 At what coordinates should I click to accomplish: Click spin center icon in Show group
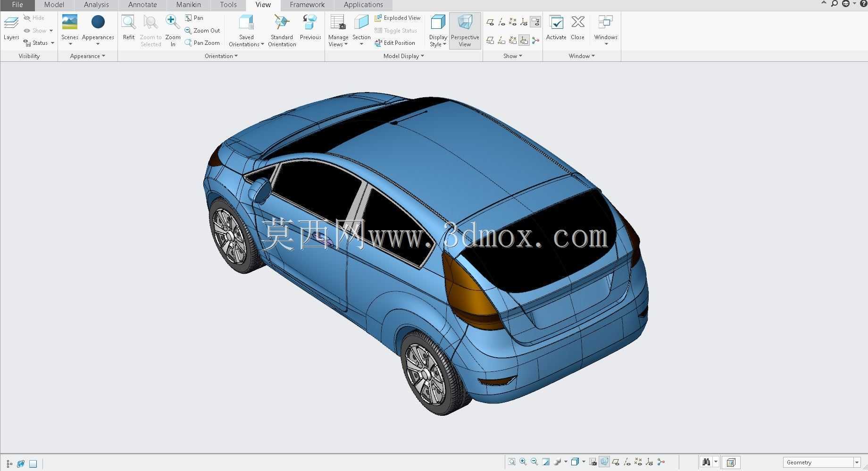(x=535, y=40)
